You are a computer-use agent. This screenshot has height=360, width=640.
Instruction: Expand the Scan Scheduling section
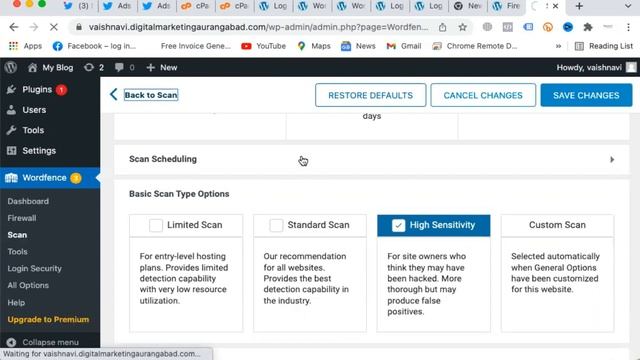click(x=371, y=159)
